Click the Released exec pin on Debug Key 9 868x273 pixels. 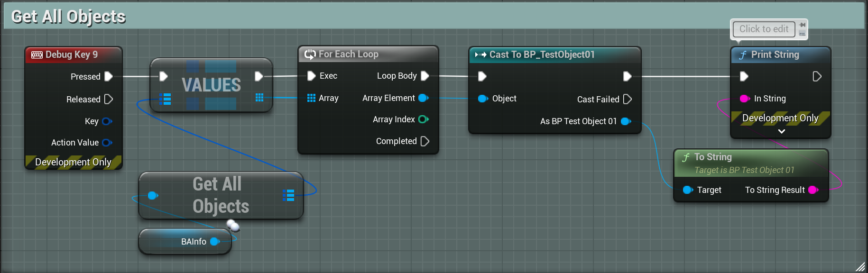pyautogui.click(x=108, y=99)
